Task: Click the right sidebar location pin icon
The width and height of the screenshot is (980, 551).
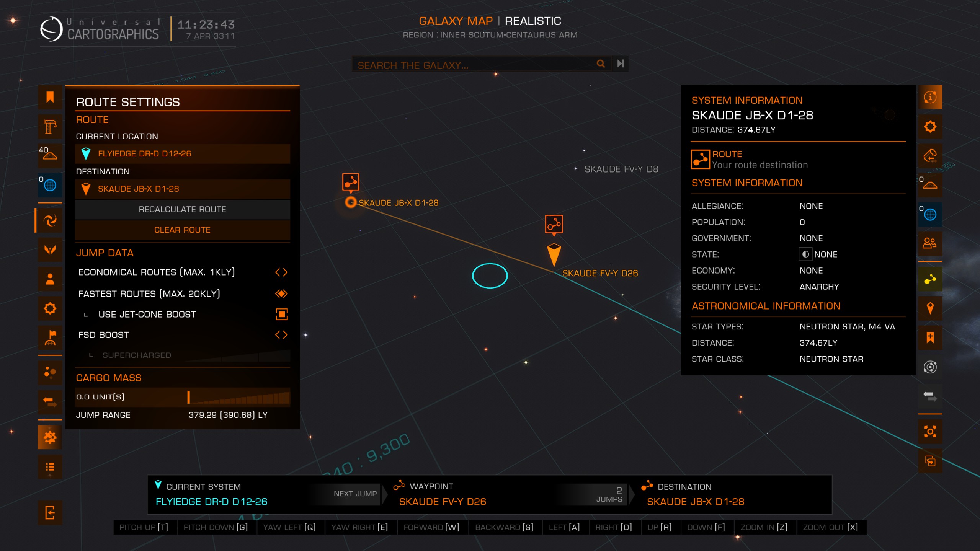Action: (x=930, y=308)
